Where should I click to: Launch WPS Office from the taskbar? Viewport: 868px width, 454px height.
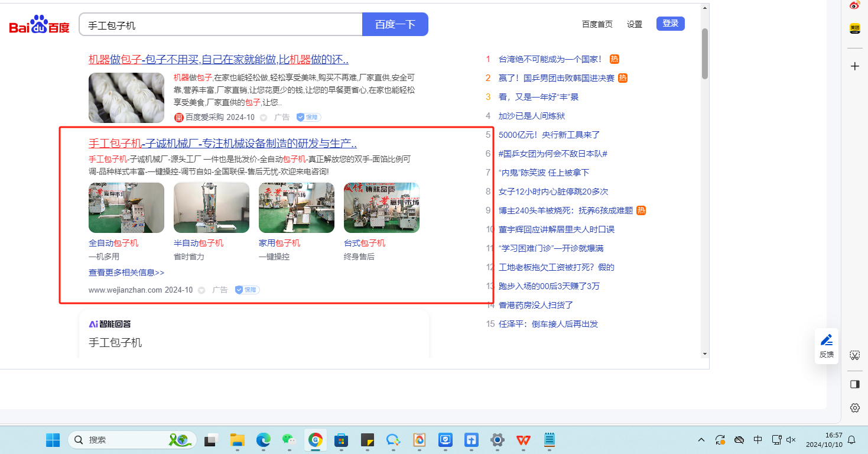point(523,440)
